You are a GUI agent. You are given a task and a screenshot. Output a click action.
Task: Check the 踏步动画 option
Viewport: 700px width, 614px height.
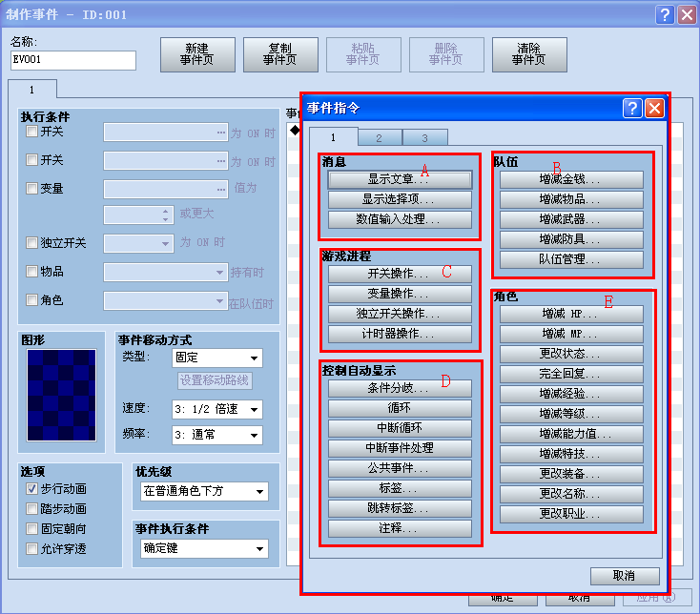coord(31,509)
